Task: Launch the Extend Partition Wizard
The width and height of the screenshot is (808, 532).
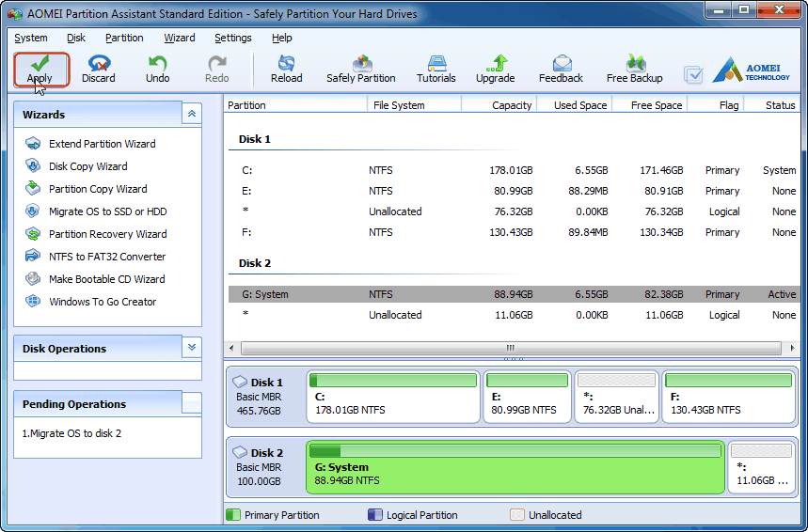Action: pos(102,144)
